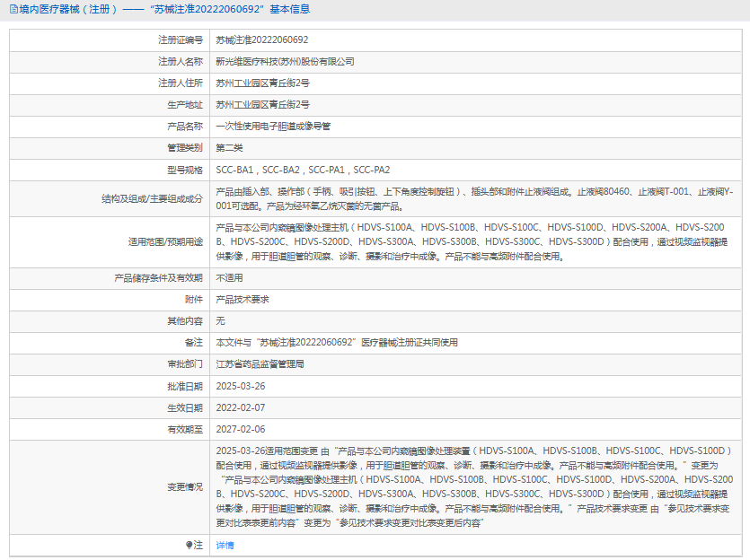
Task: Click the 注册人住所 label
Action: [181, 83]
